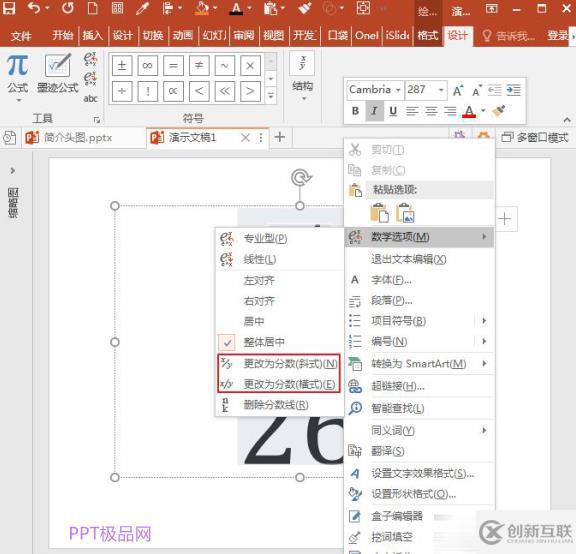Toggle Italic in the mini toolbar

(374, 111)
